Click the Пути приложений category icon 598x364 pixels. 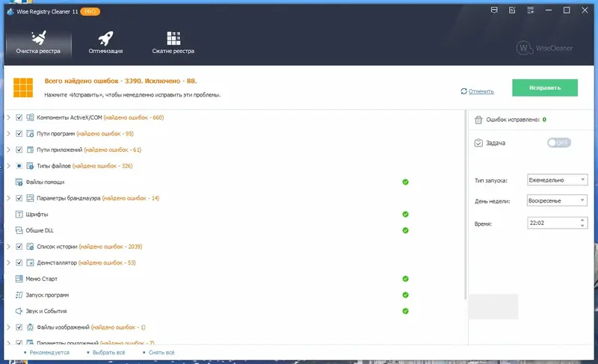[x=30, y=149]
